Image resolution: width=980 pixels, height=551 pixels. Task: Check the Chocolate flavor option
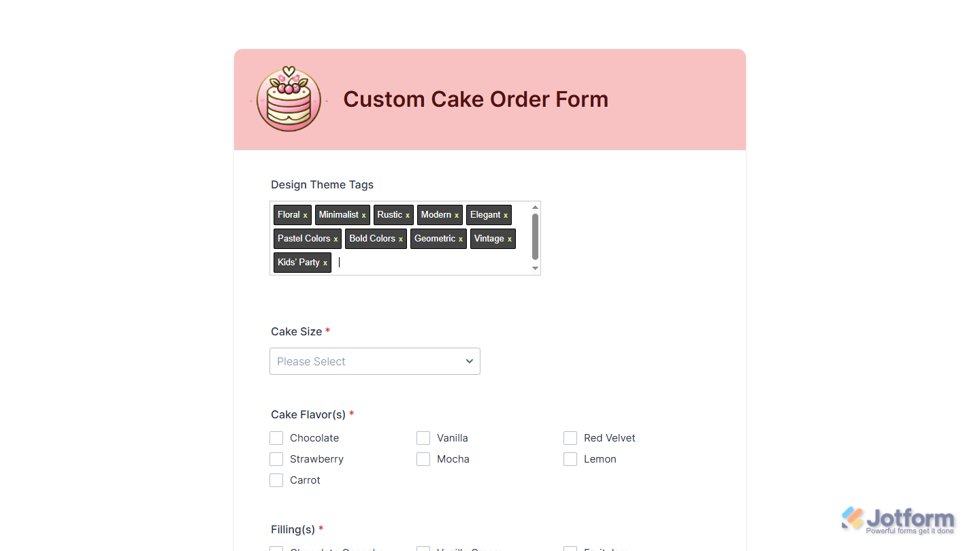(x=276, y=438)
